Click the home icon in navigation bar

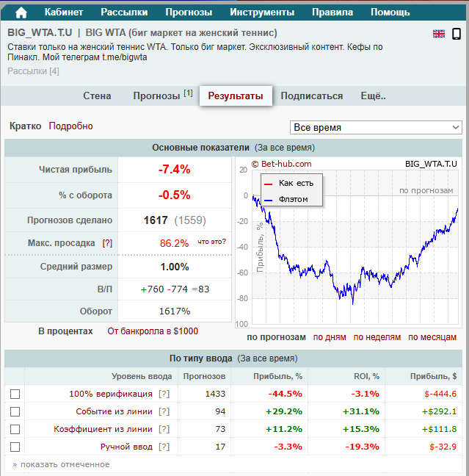click(21, 12)
